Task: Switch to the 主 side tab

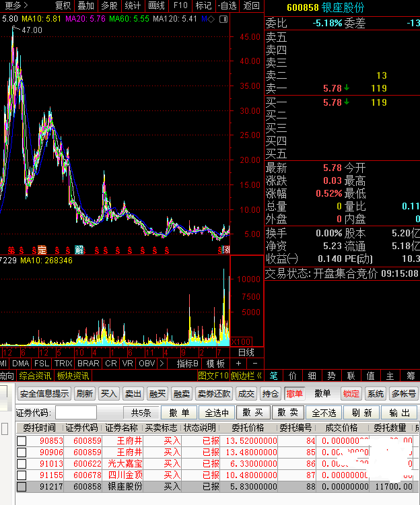Action: [390, 376]
